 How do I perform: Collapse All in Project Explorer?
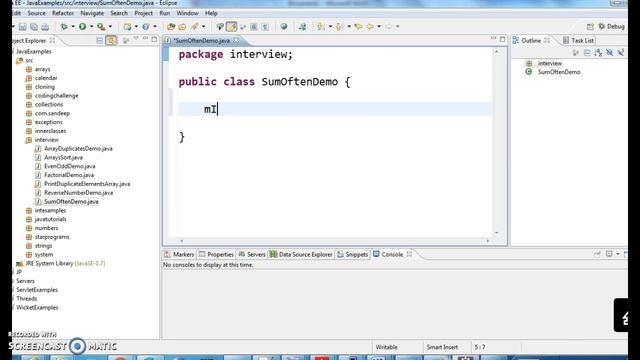point(100,40)
